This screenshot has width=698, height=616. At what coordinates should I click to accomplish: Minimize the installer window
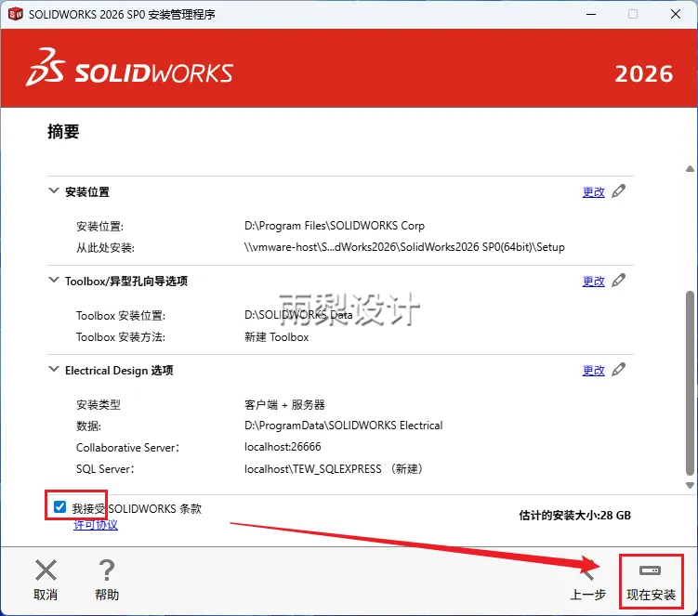[x=591, y=14]
